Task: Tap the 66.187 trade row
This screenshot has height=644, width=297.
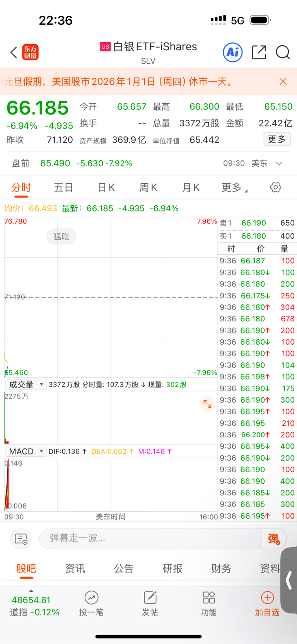Action: click(x=257, y=261)
